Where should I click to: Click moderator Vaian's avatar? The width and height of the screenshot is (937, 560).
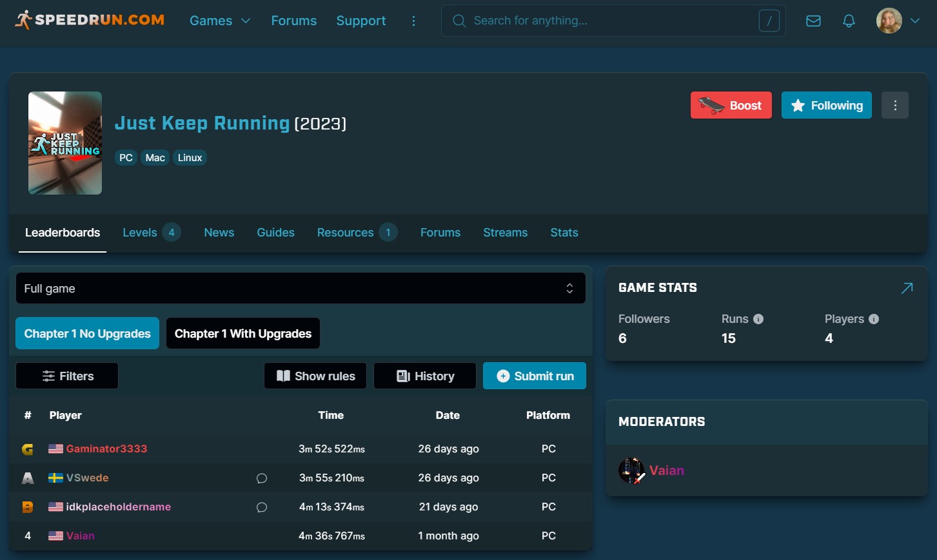click(x=631, y=470)
